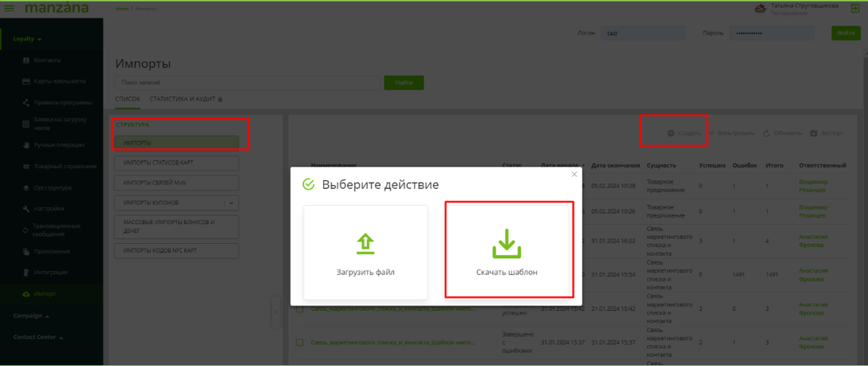Tick the checkbox of the second-to-last import row

[x=299, y=309]
